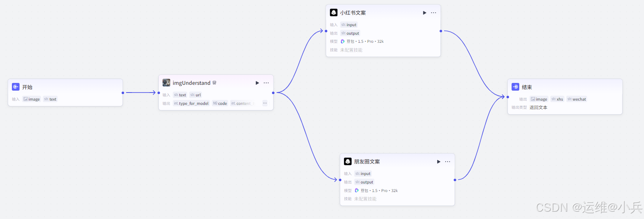Click 未配置技能 in 小红书文案 node
Screen dimensions: 644x219
point(351,50)
